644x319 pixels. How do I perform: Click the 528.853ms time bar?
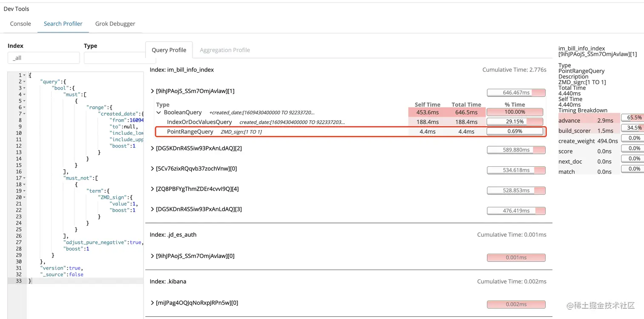(516, 191)
